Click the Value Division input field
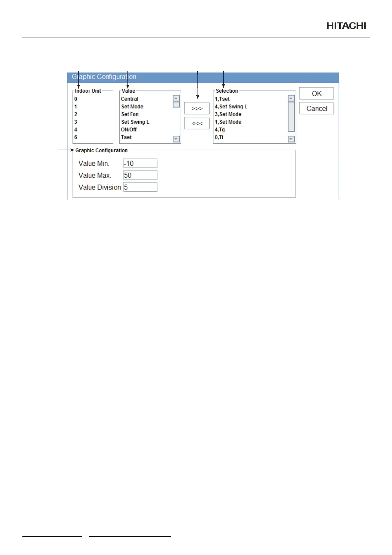The image size is (392, 555). tap(140, 187)
